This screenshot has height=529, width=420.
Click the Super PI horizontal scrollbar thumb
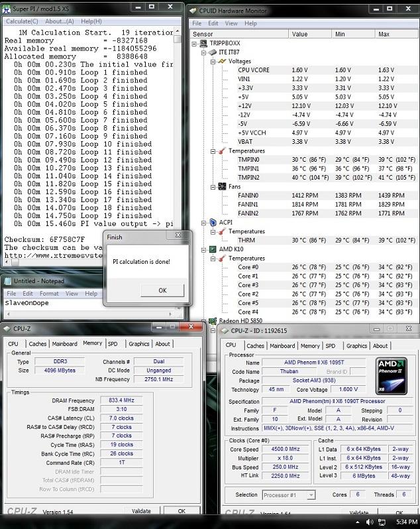[15, 262]
